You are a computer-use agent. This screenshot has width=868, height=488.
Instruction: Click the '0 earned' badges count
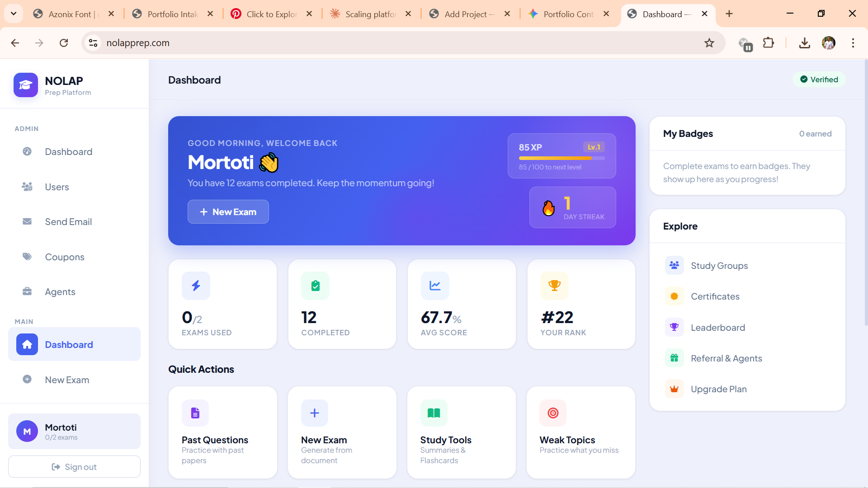815,134
